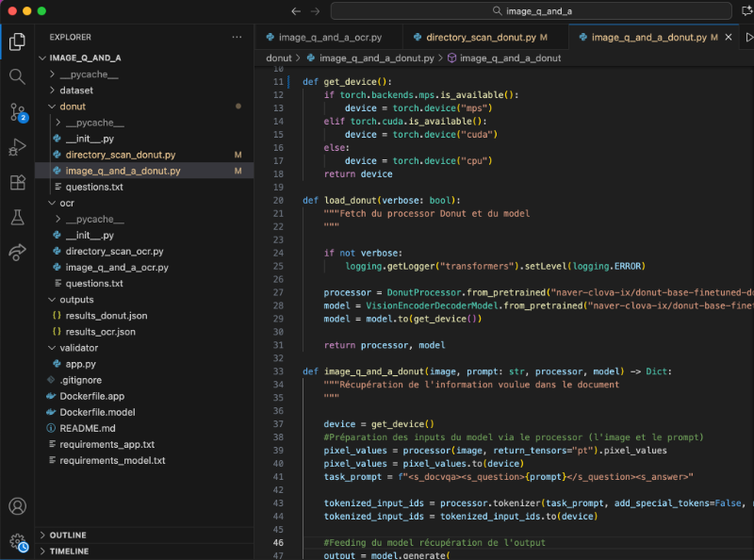Run Python file with play button

click(x=749, y=38)
